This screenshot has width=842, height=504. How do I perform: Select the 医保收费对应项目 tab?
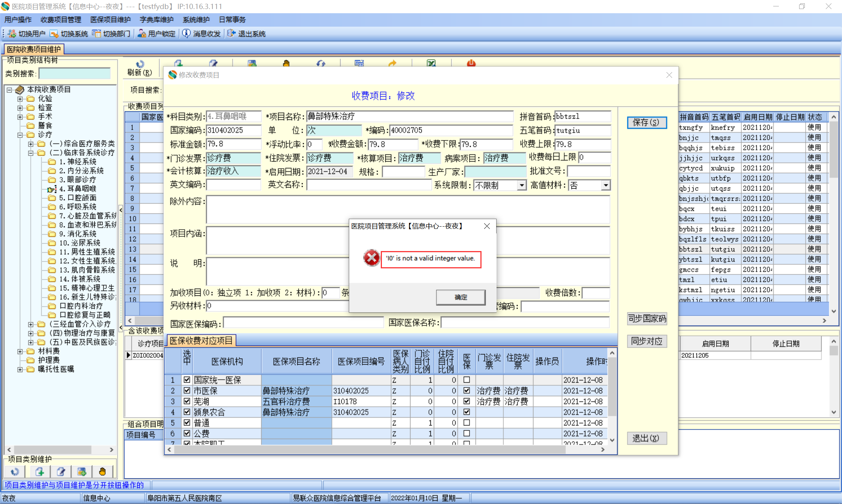click(201, 341)
